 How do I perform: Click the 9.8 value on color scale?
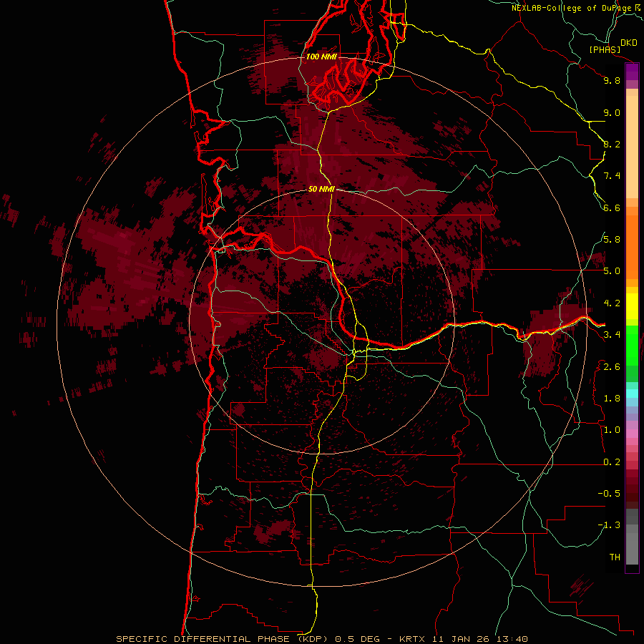[x=612, y=80]
